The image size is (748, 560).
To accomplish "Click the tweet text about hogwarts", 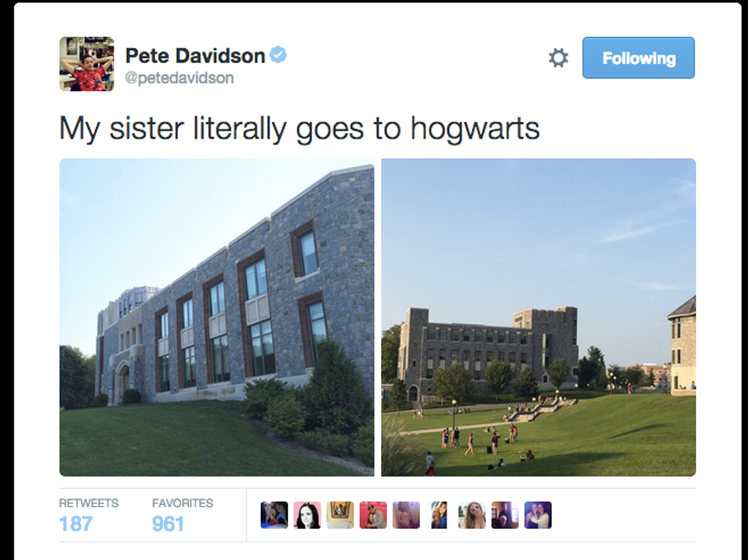I will 299,128.
